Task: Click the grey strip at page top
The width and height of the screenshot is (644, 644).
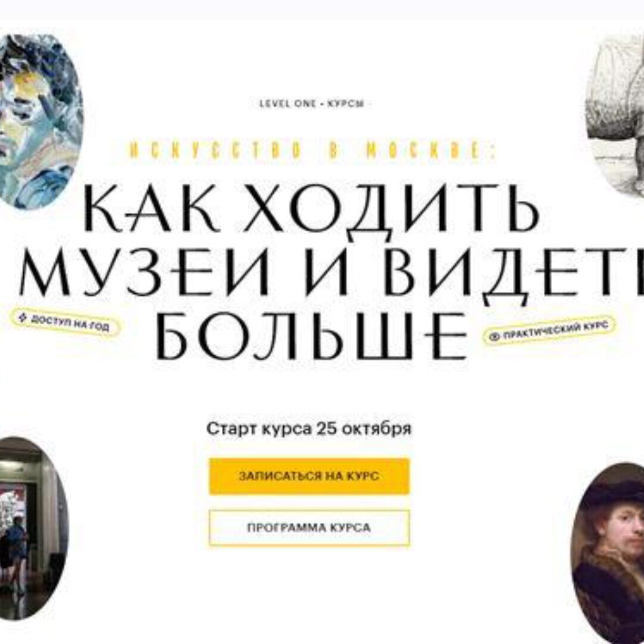Action: (x=322, y=10)
